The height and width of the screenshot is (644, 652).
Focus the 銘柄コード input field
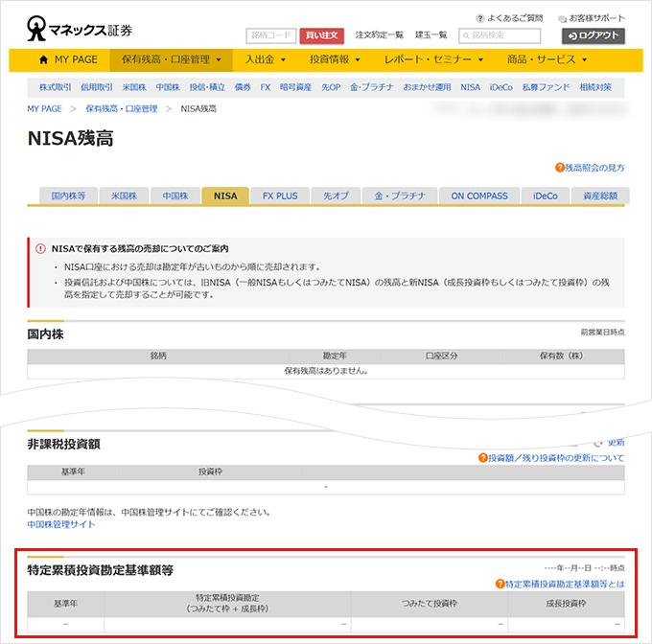pyautogui.click(x=271, y=35)
